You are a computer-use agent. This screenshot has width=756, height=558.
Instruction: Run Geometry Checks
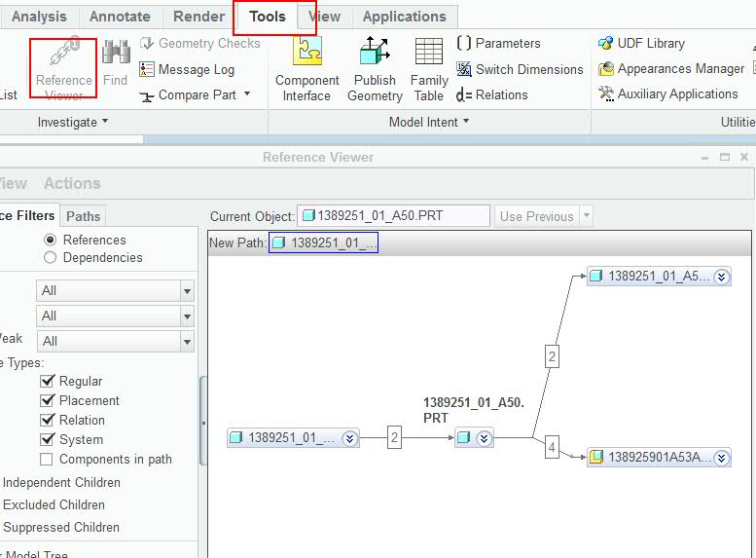pyautogui.click(x=199, y=44)
